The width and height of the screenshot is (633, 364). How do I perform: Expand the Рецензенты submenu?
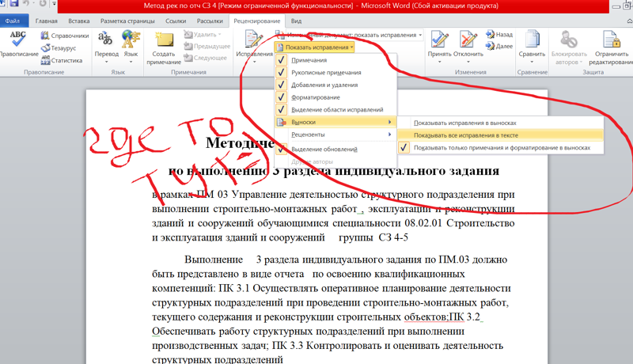pyautogui.click(x=335, y=135)
